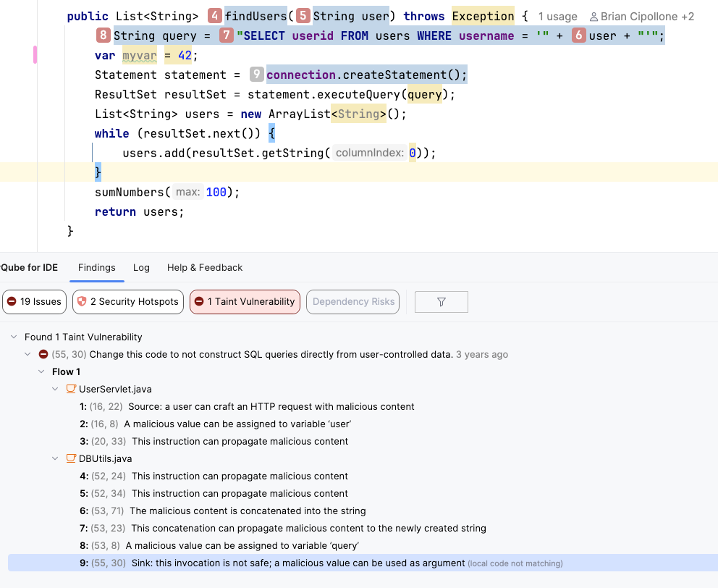Image resolution: width=718 pixels, height=588 pixels.
Task: Toggle the 1 Taint Vulnerability filter
Action: click(x=245, y=302)
